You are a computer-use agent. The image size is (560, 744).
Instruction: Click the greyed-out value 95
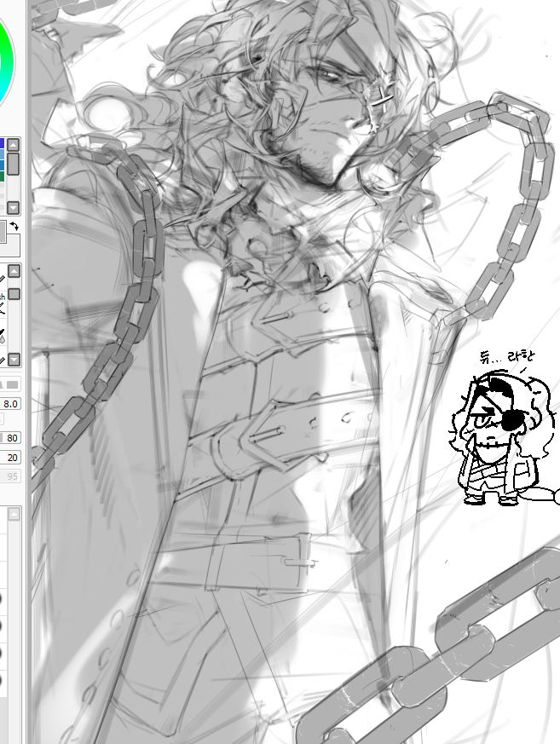[x=11, y=476]
